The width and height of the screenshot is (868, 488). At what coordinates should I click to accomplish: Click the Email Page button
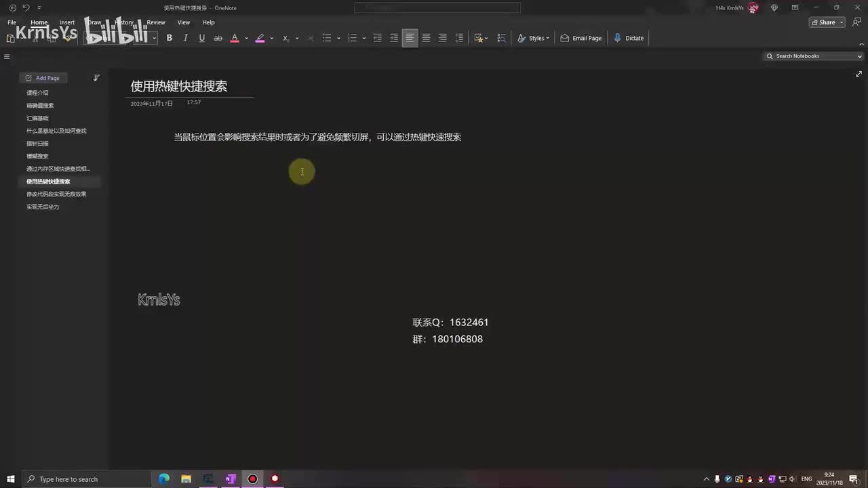coord(581,38)
